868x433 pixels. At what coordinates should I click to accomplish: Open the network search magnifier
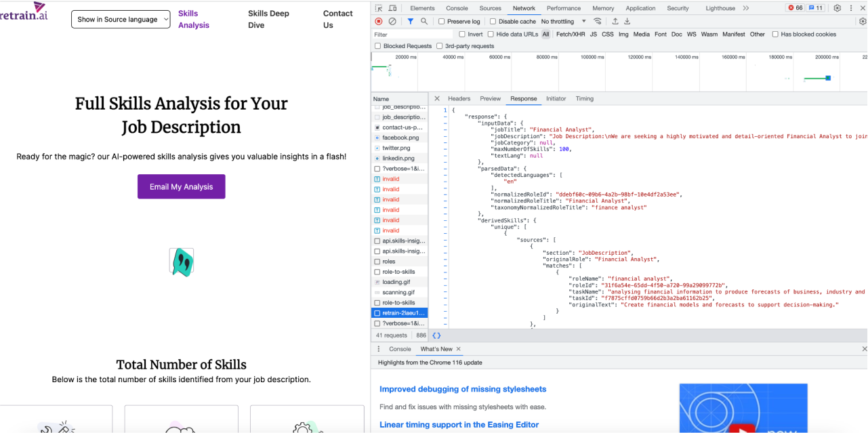[424, 22]
